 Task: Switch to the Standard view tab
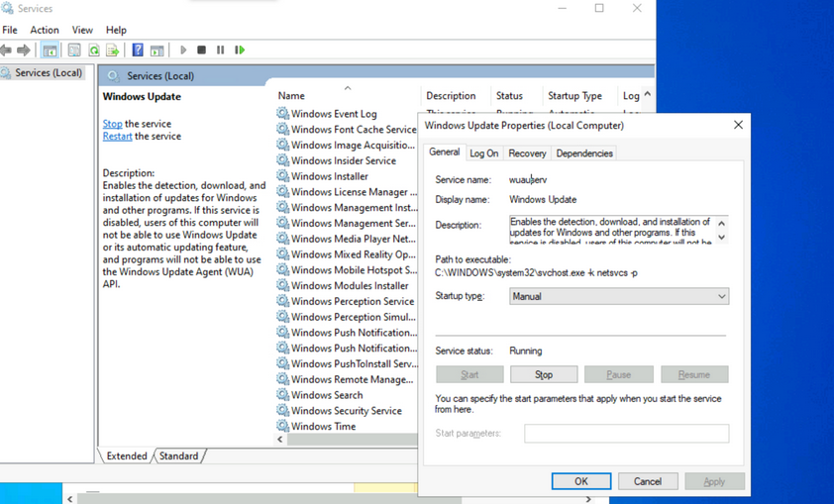(178, 455)
